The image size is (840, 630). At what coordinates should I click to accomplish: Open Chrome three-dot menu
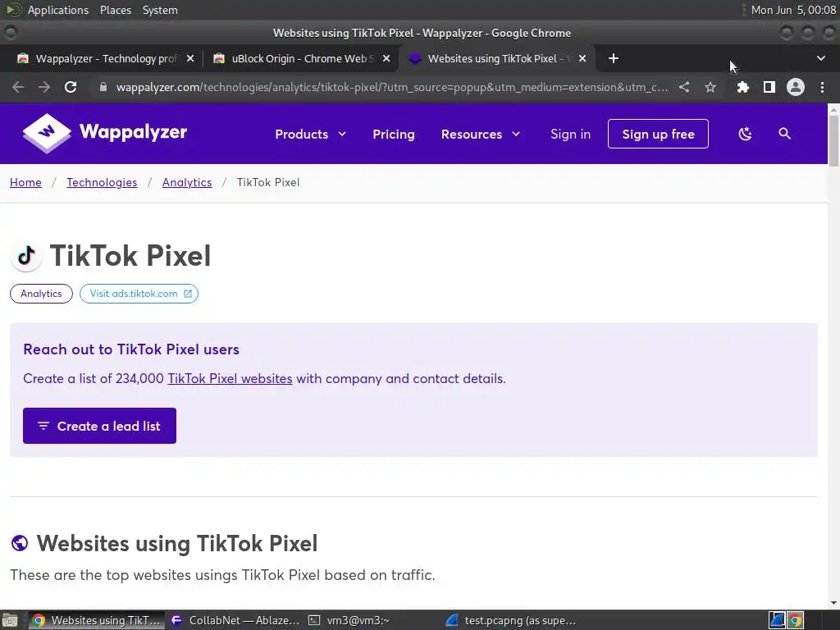tap(822, 87)
